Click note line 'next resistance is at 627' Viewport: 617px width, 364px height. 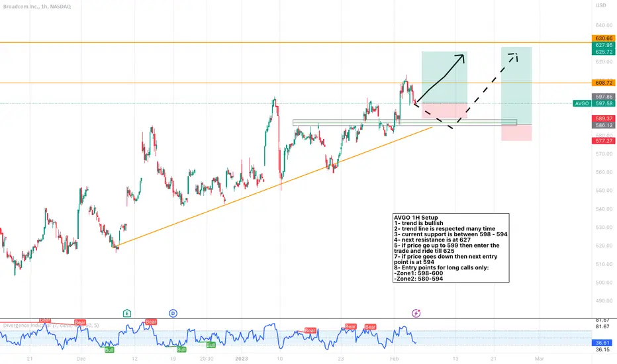(432, 240)
